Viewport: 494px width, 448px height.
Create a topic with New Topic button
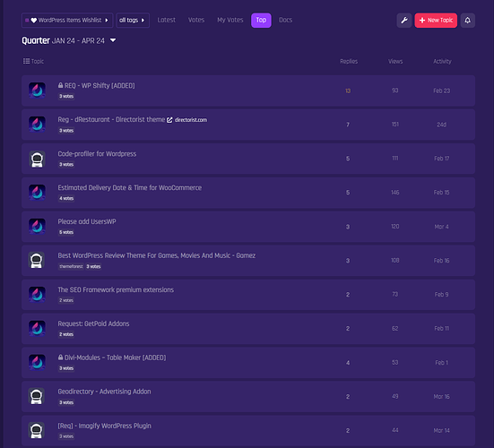coord(436,21)
